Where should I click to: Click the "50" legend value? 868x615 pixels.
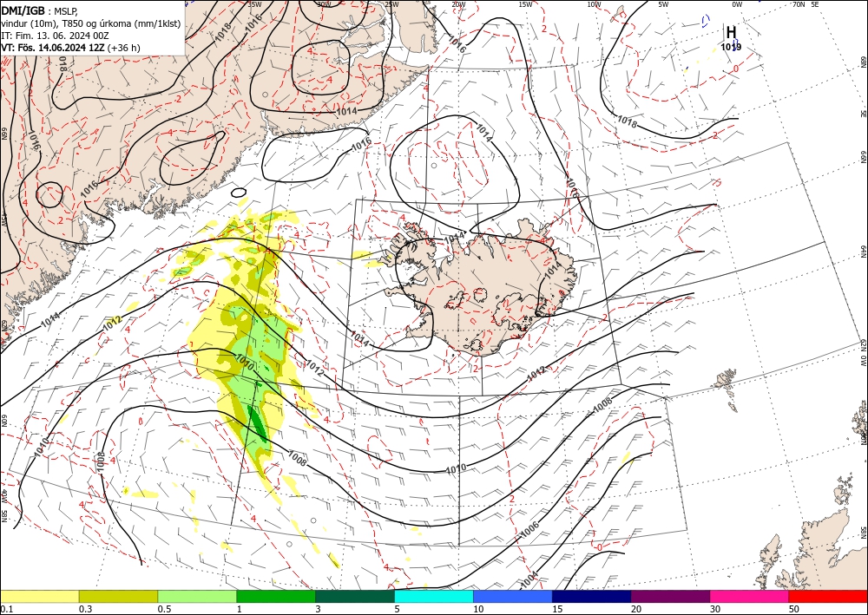click(794, 609)
